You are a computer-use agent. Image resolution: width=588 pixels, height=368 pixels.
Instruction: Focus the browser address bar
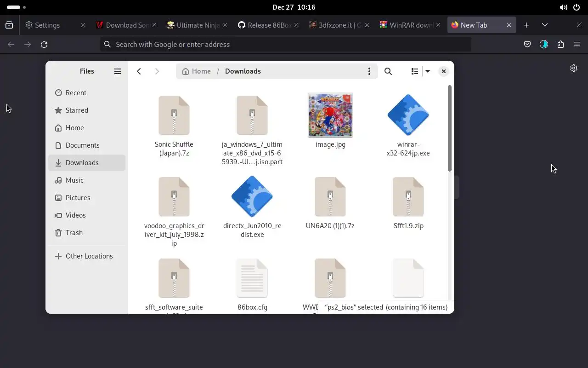click(286, 45)
